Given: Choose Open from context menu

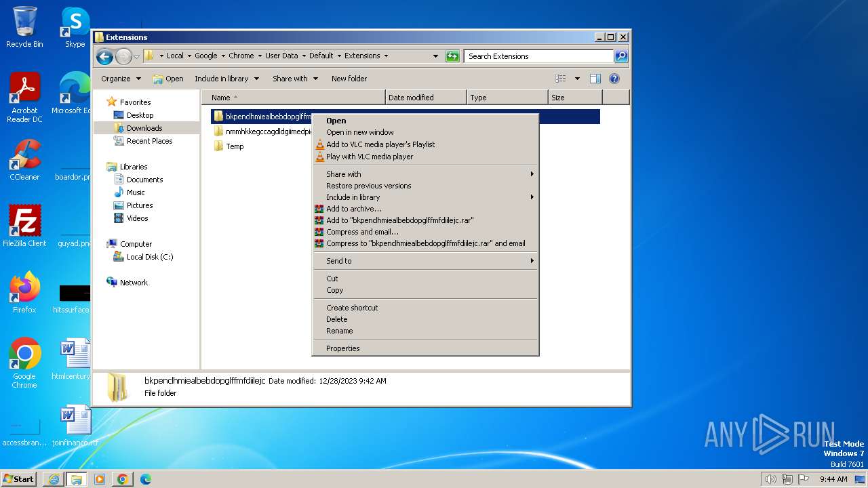Looking at the screenshot, I should pos(425,121).
